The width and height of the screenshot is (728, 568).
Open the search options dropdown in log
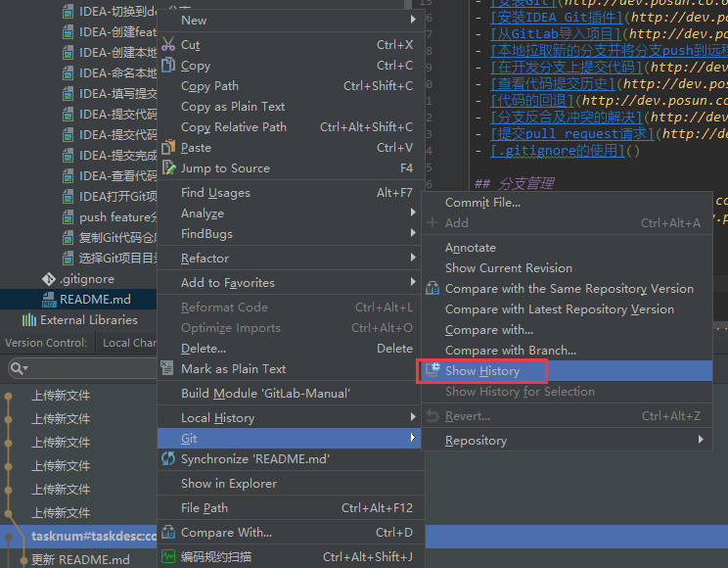[20, 369]
